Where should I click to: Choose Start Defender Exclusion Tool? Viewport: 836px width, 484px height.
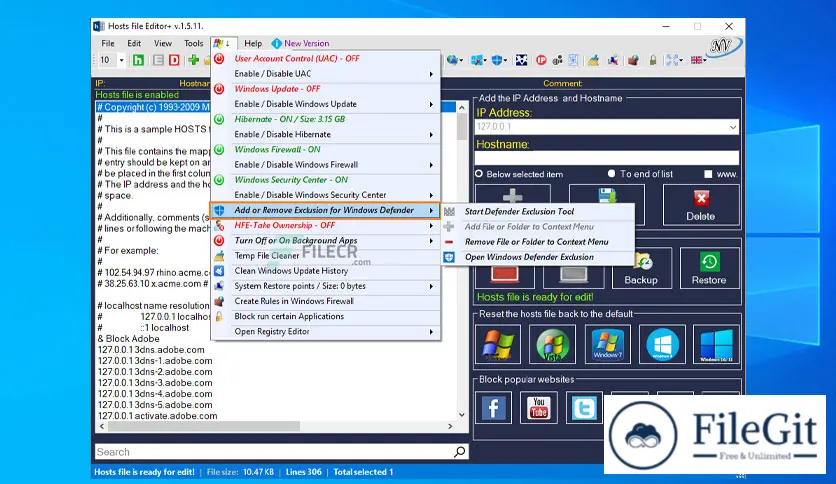[x=538, y=212]
